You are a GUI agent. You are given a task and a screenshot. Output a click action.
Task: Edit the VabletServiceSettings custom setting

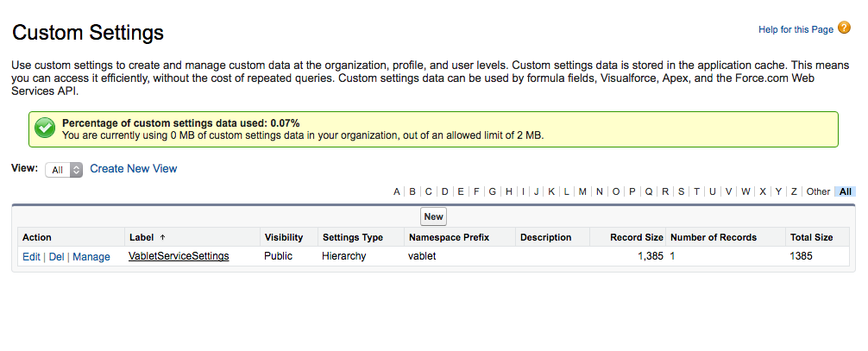(x=31, y=257)
